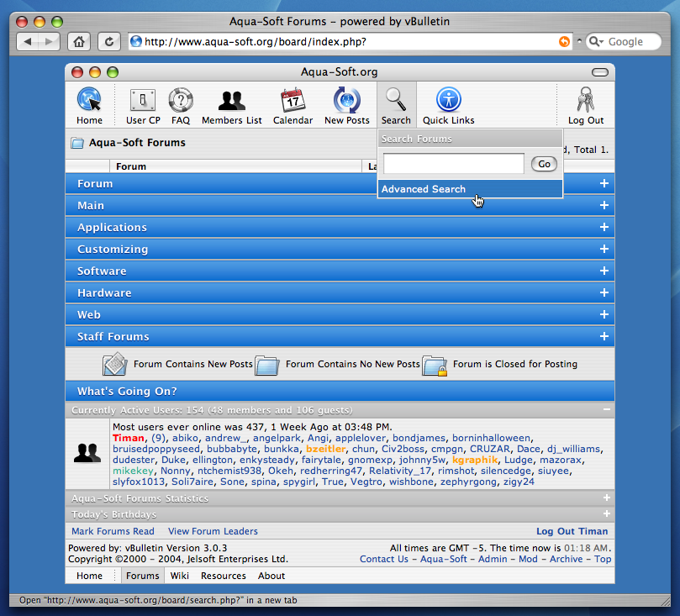Click Contact Us footer link
Viewport: 680px width, 616px height.
click(x=384, y=559)
